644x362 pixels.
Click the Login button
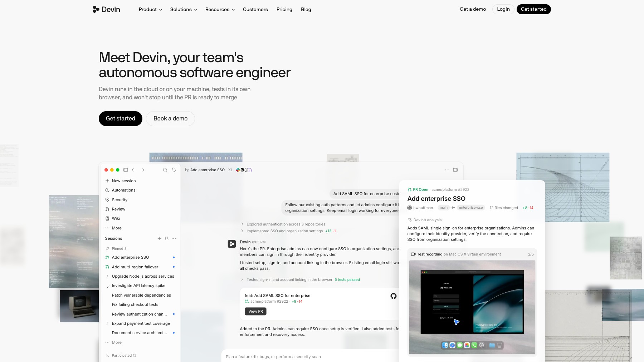503,9
